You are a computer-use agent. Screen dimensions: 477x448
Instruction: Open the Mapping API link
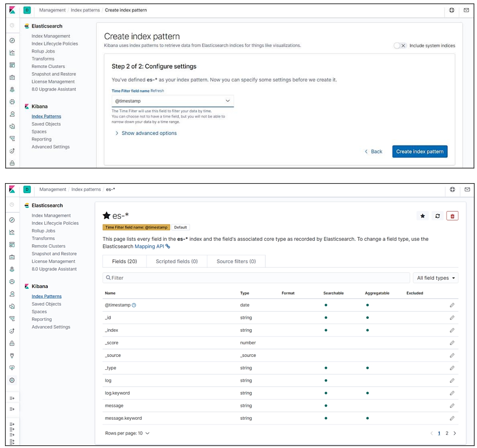(x=149, y=246)
